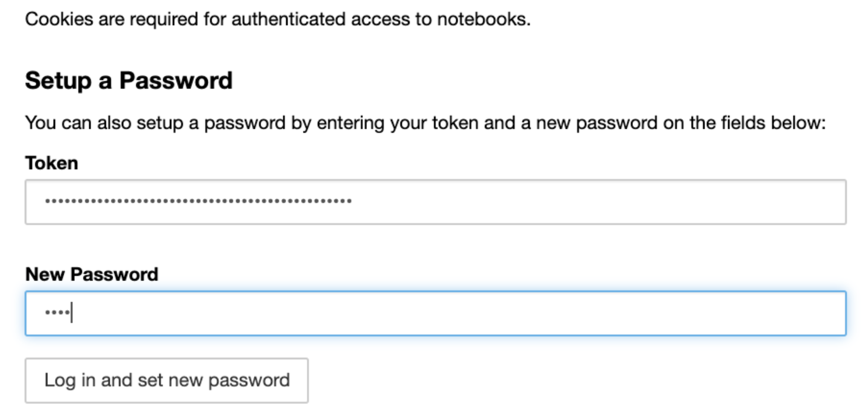Focus the New Password input field
Viewport: 868px width, 415px height.
tap(435, 313)
